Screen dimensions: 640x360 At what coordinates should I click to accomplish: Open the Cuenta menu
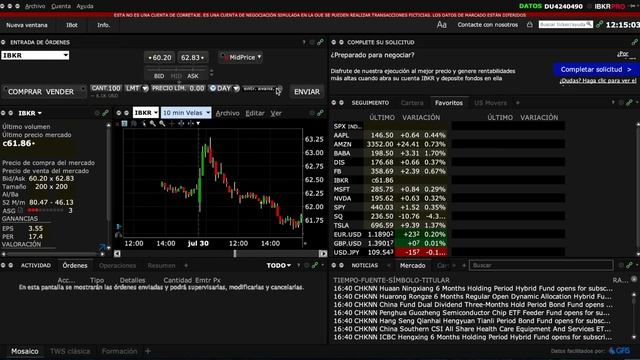[x=61, y=6]
